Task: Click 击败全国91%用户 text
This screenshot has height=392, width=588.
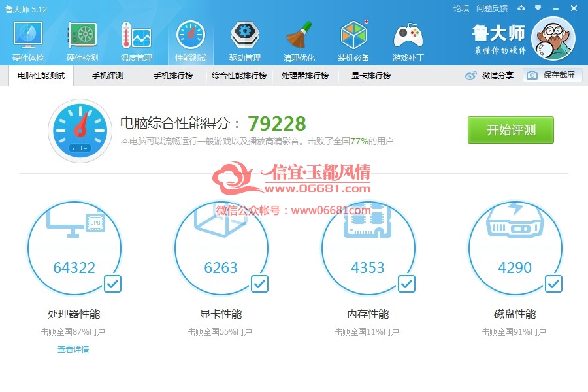Action: click(x=514, y=332)
